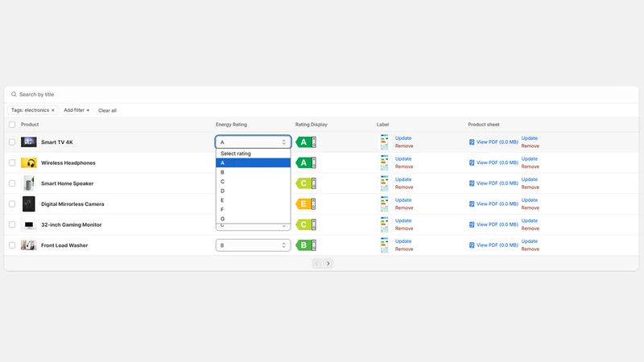Click the Energy Rating column header
644x362 pixels.
(231, 125)
